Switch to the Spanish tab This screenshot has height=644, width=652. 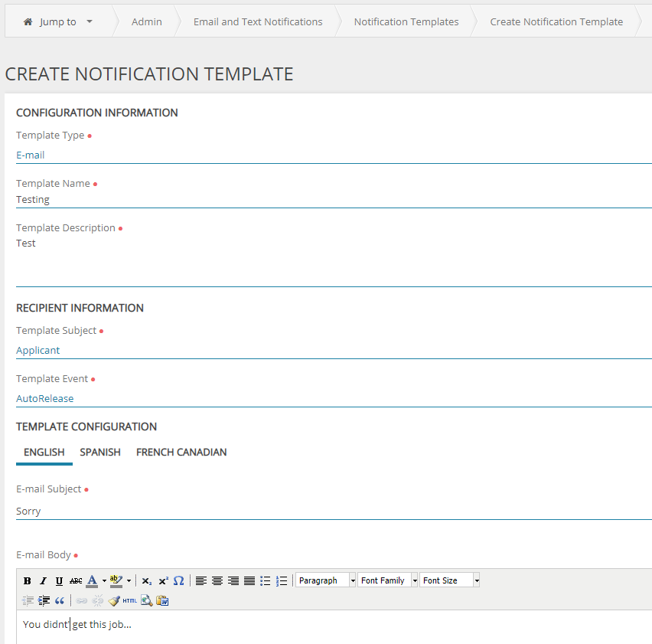(100, 452)
